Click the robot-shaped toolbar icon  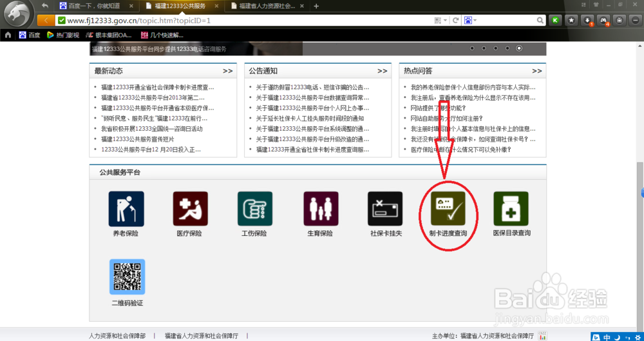[x=620, y=20]
